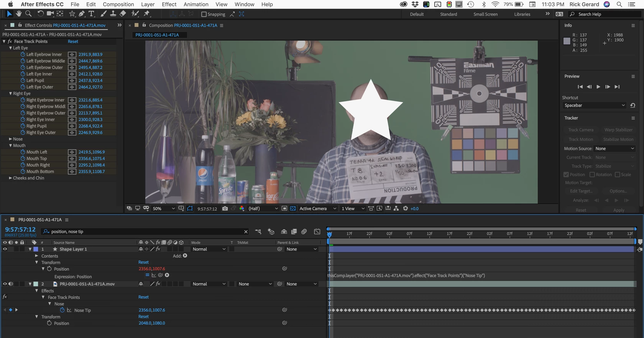Enable the Rotation checkbox in Tracker
Screen dimensions: 644x338
pos(592,175)
